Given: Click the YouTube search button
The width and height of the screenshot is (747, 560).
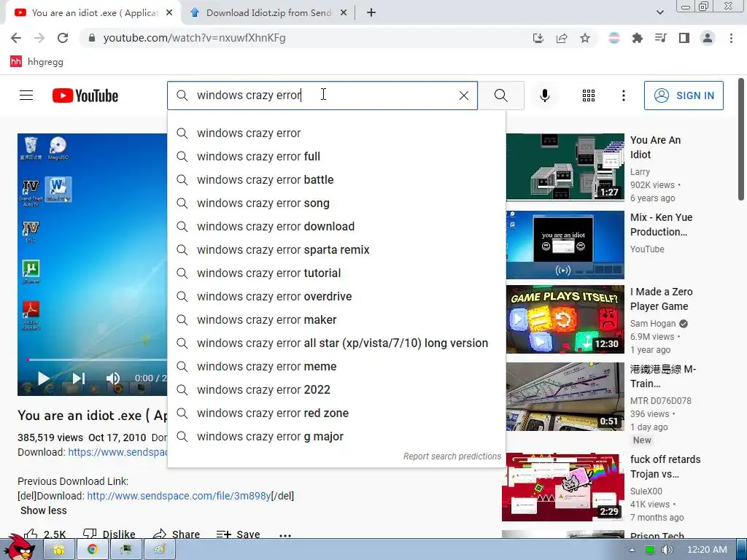Looking at the screenshot, I should [x=500, y=96].
